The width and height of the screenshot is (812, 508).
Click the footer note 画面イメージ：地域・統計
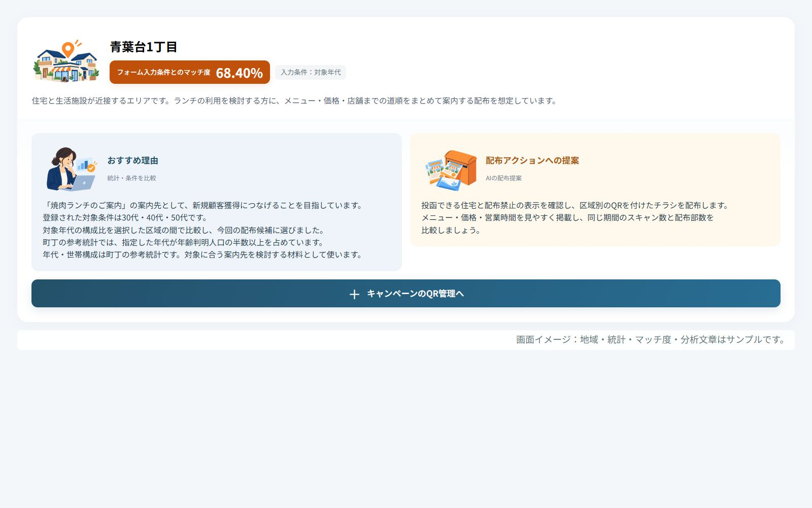pos(652,339)
